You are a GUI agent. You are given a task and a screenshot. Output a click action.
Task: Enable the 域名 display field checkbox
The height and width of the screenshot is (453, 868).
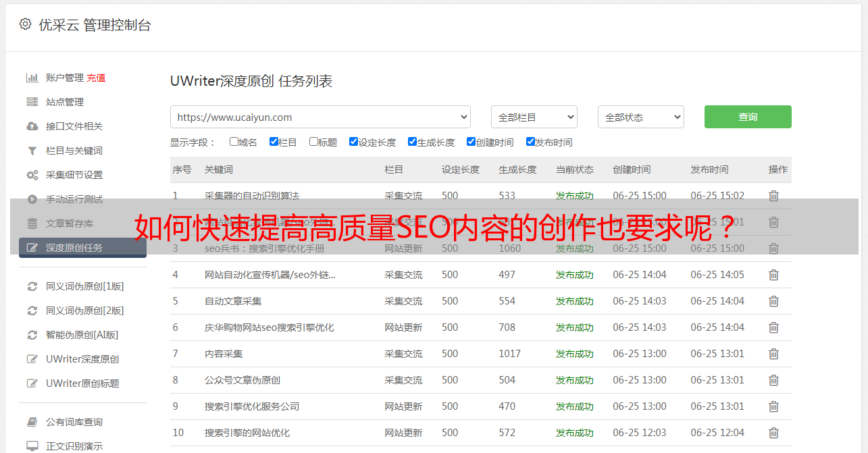(234, 142)
